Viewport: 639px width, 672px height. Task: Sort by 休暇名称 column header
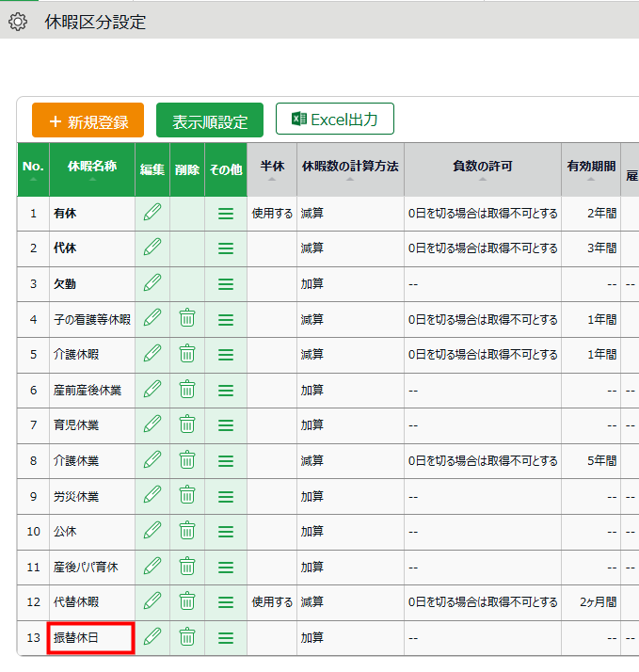92,169
